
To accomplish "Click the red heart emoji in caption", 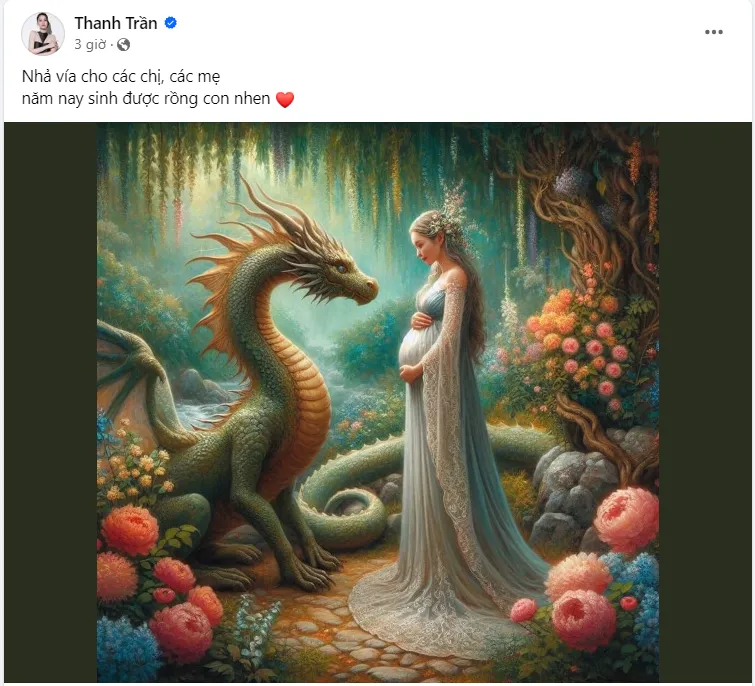I will click(x=285, y=99).
